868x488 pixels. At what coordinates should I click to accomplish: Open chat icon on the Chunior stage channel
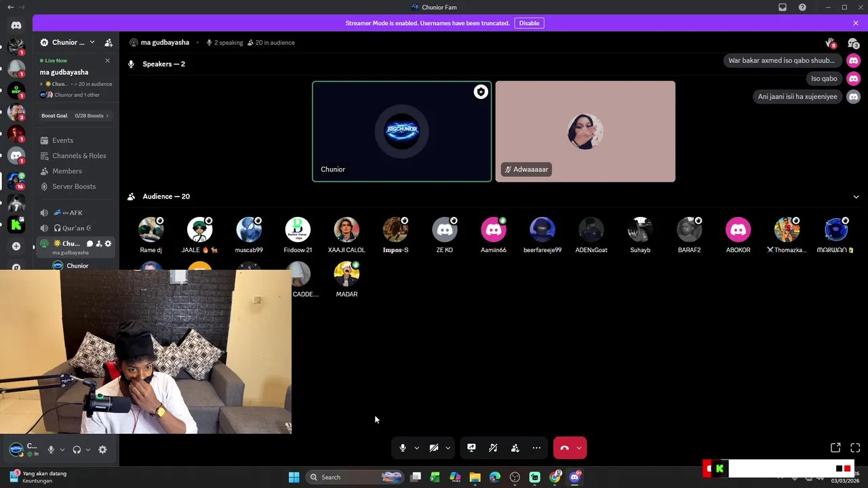(90, 244)
